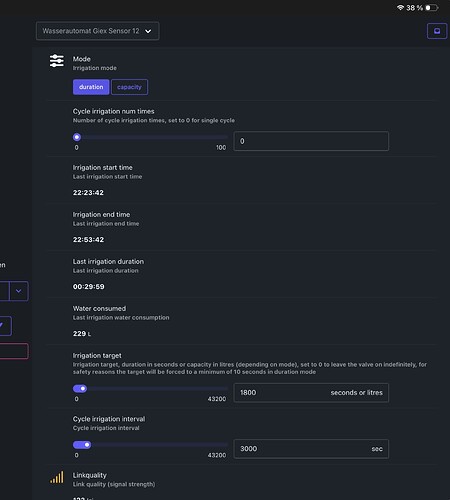Click the Irrigation target slider
This screenshot has height=500, width=450.
click(150, 389)
